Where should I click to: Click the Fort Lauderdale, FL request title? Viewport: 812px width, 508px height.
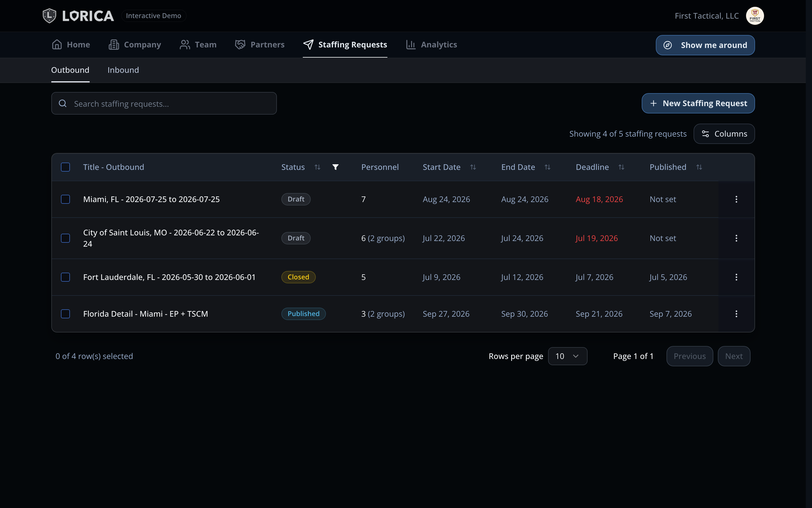click(x=169, y=277)
